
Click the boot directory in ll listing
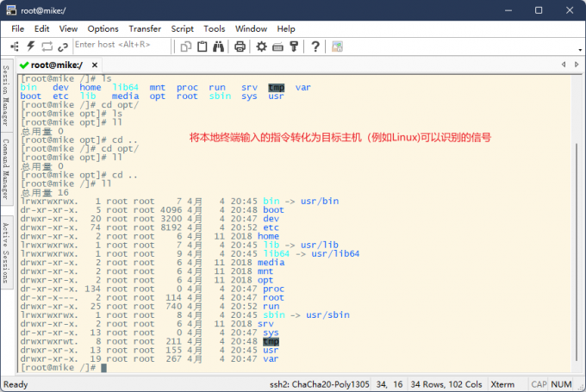click(273, 210)
